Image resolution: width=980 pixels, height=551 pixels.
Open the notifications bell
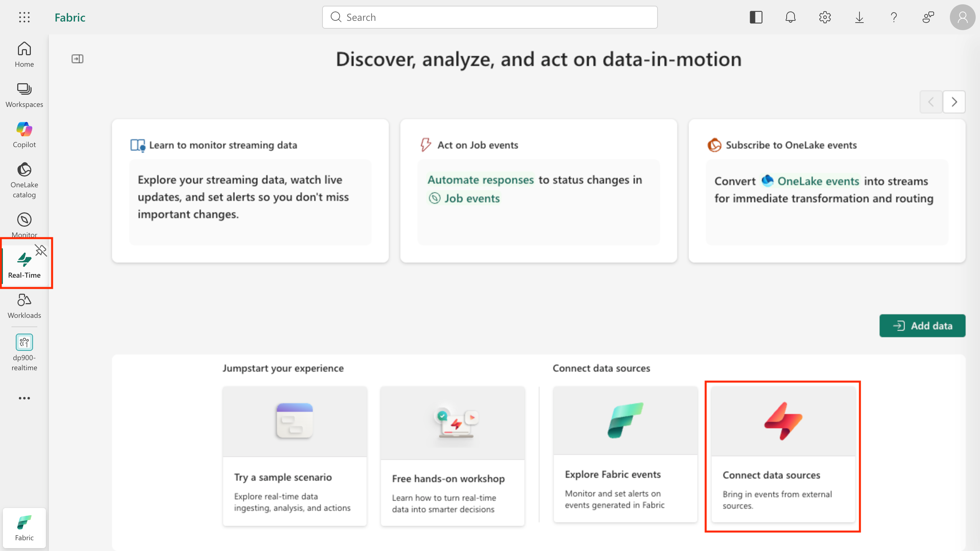791,17
